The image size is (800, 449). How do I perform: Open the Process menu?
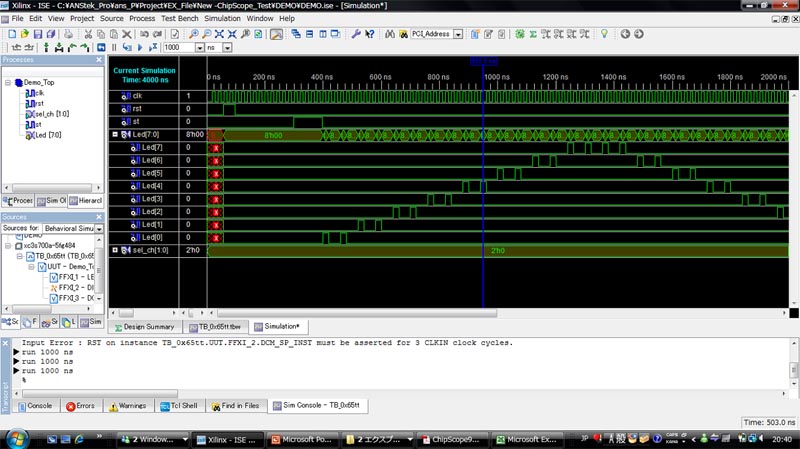(x=142, y=18)
